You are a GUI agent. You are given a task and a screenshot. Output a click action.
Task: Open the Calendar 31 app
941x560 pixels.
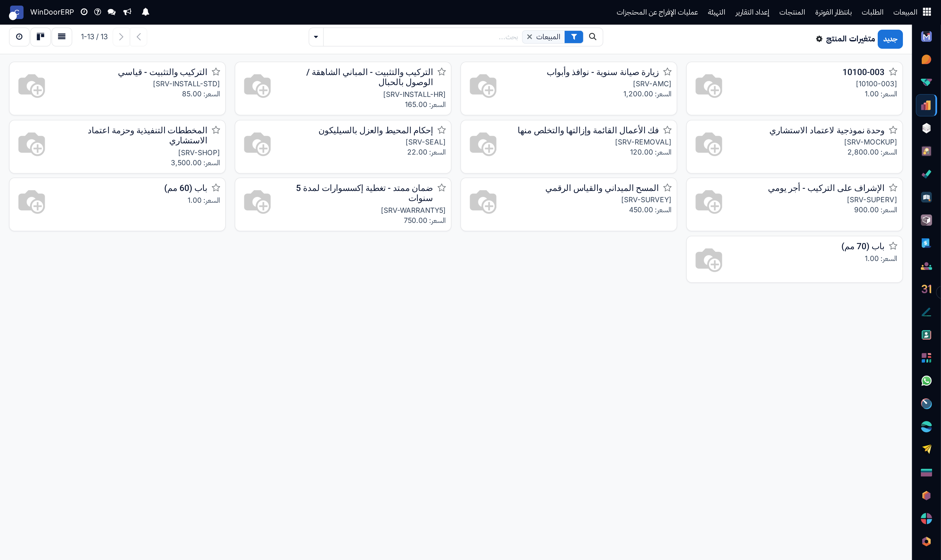point(926,289)
